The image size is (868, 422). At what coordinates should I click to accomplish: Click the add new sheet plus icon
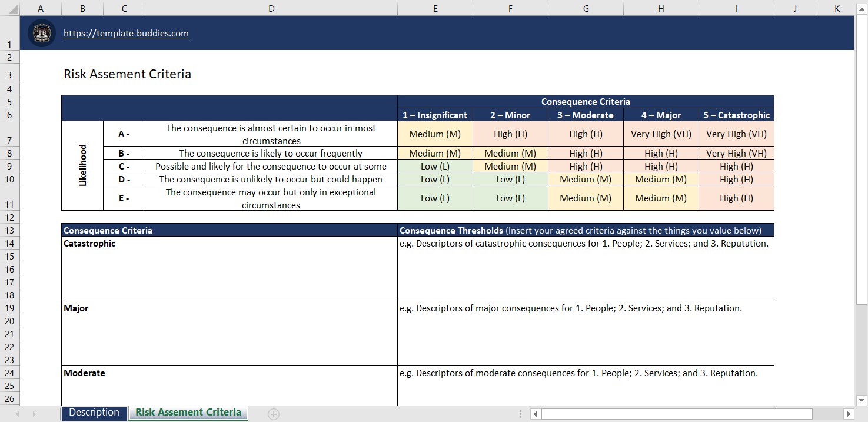273,413
